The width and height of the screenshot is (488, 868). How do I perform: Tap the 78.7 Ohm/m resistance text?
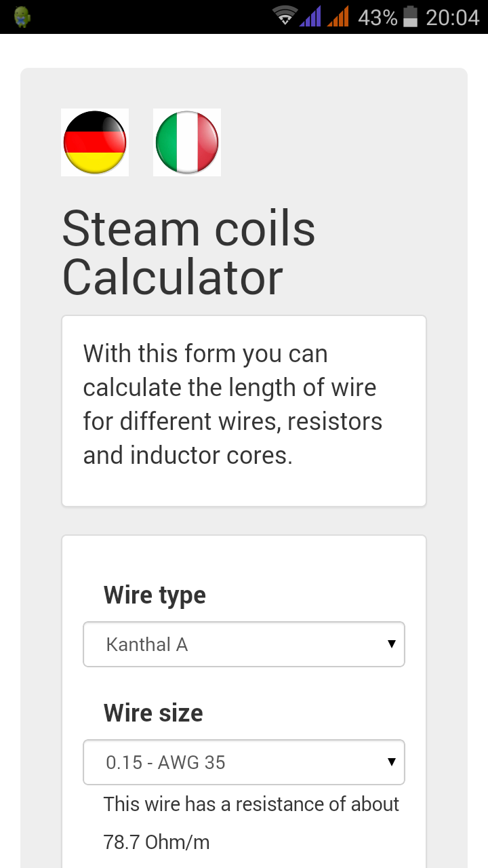pos(156,842)
